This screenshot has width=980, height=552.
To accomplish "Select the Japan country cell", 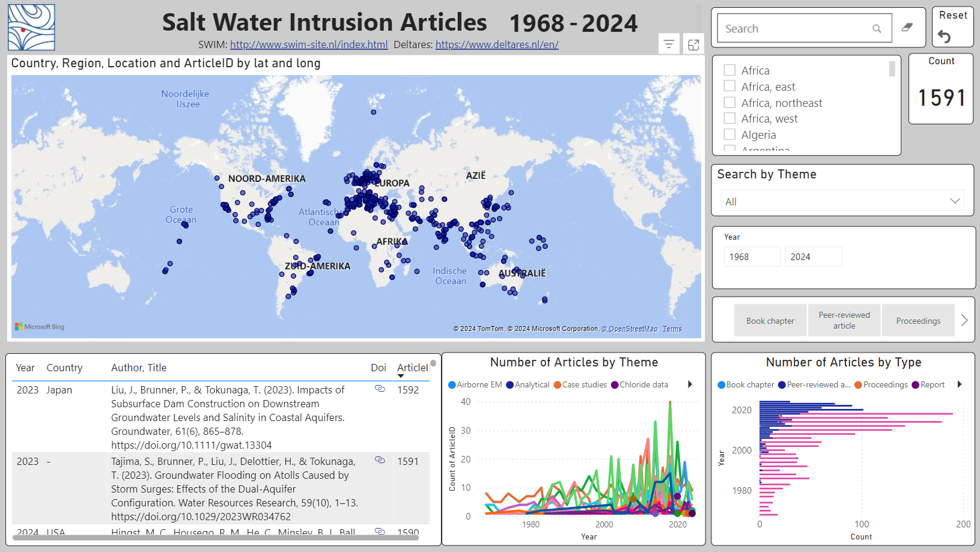I will coord(59,390).
